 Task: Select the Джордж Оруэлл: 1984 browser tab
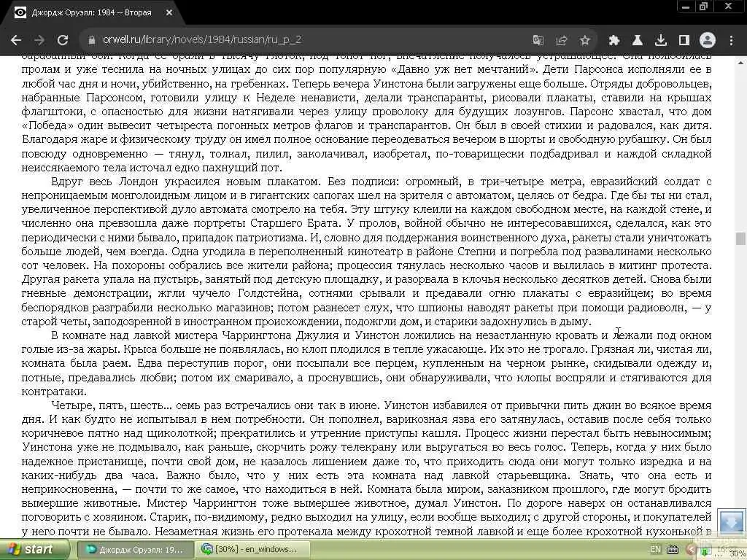pyautogui.click(x=91, y=13)
